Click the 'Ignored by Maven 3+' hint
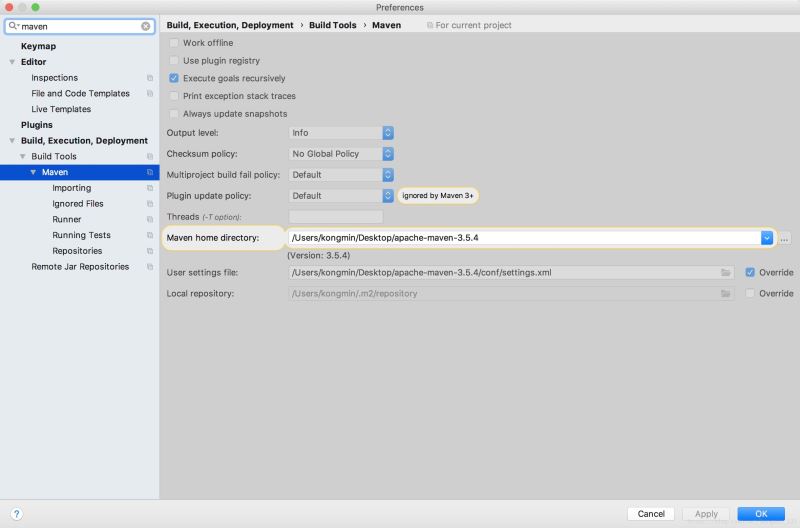The image size is (800, 528). [438, 196]
